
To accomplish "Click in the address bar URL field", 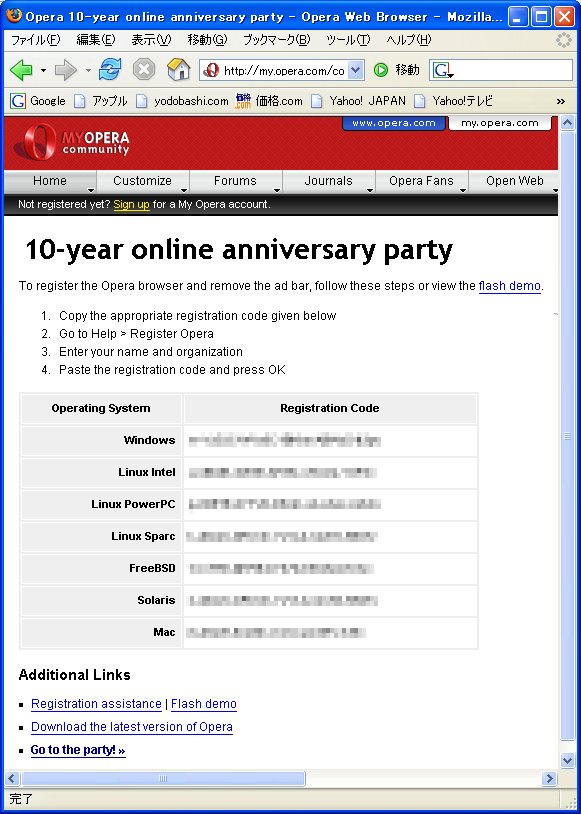I will (284, 70).
